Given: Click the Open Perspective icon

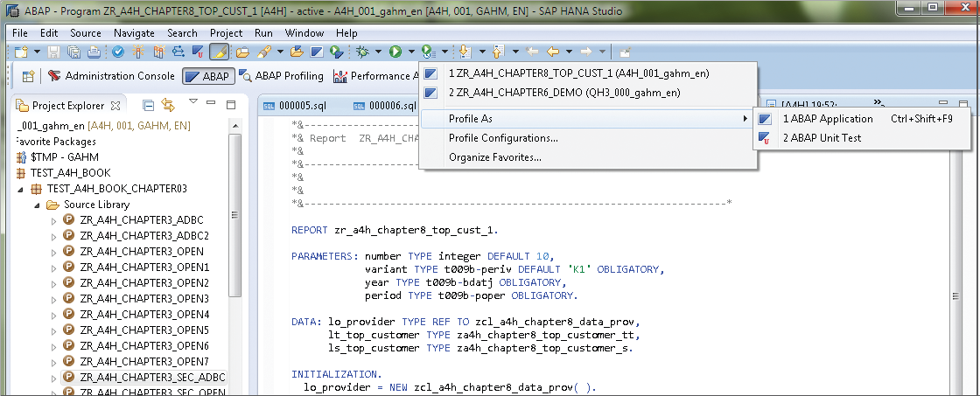Looking at the screenshot, I should tap(27, 76).
